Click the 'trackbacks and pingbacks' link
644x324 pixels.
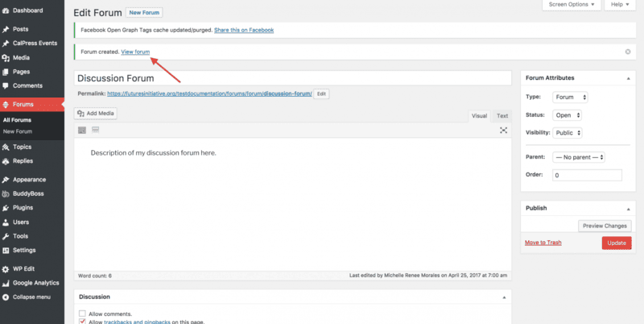(x=137, y=322)
